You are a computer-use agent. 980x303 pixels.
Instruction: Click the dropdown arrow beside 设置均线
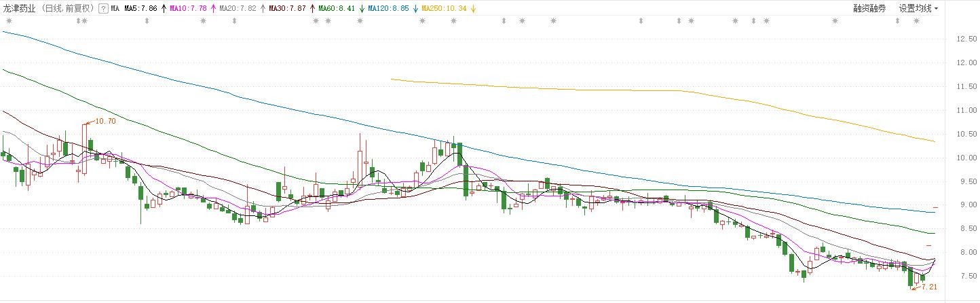point(937,9)
